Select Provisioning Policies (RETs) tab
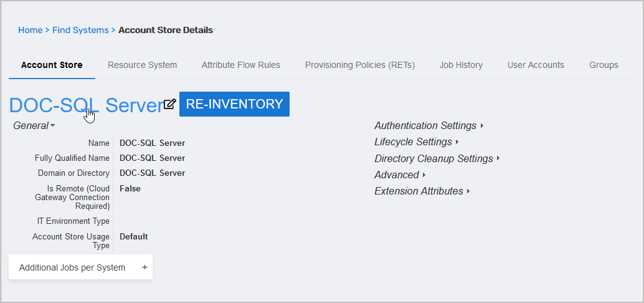The image size is (644, 303). tap(359, 65)
